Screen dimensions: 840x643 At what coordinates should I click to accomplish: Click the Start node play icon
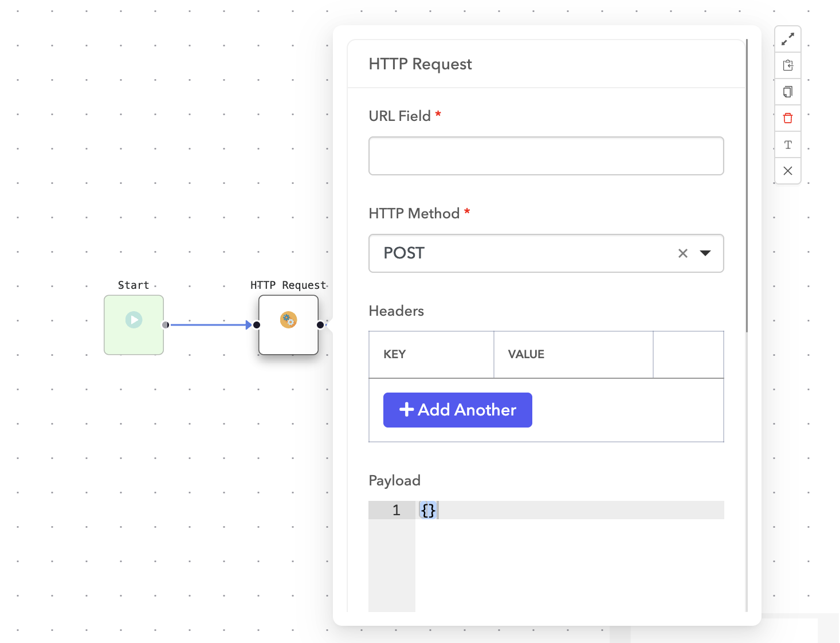134,320
